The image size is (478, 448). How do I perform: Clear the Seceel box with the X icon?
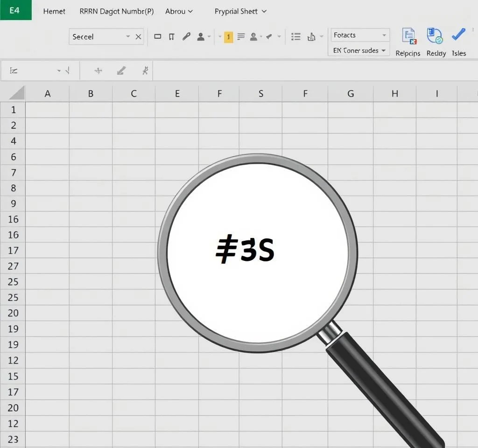138,37
